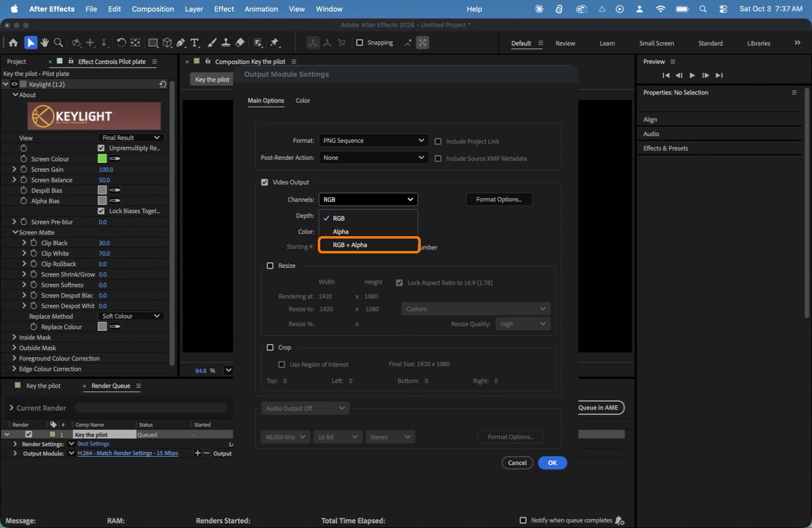Open video Format Options button

pos(499,199)
